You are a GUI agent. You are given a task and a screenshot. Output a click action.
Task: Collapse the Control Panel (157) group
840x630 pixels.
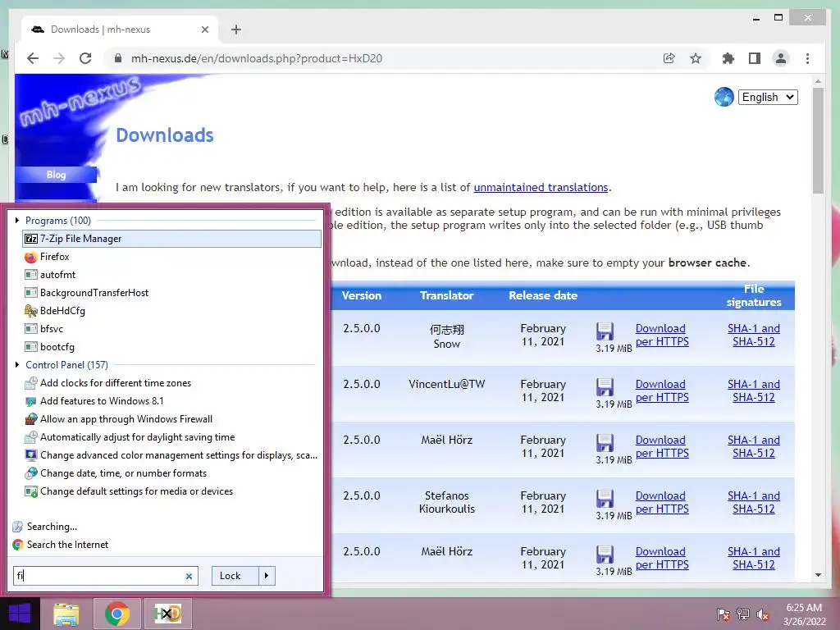click(17, 365)
